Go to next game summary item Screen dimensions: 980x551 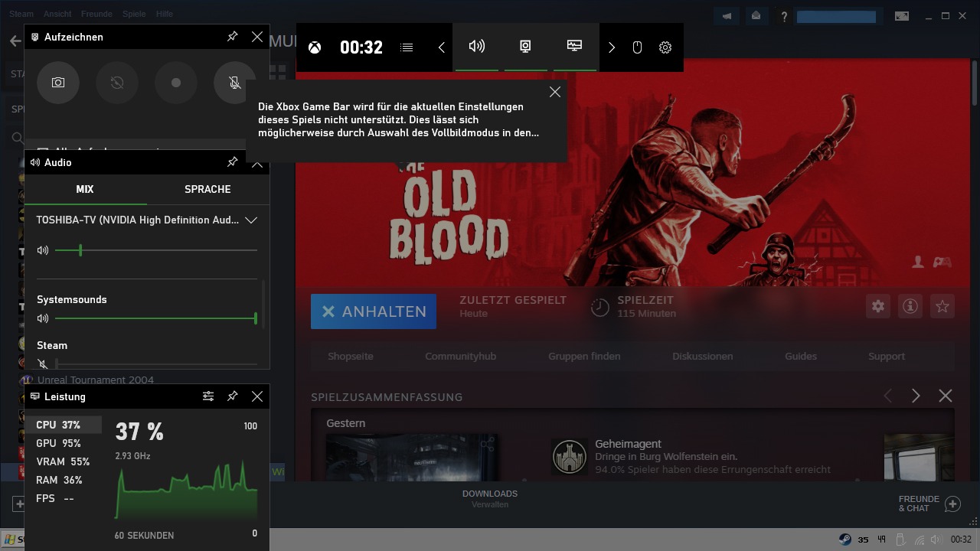916,396
